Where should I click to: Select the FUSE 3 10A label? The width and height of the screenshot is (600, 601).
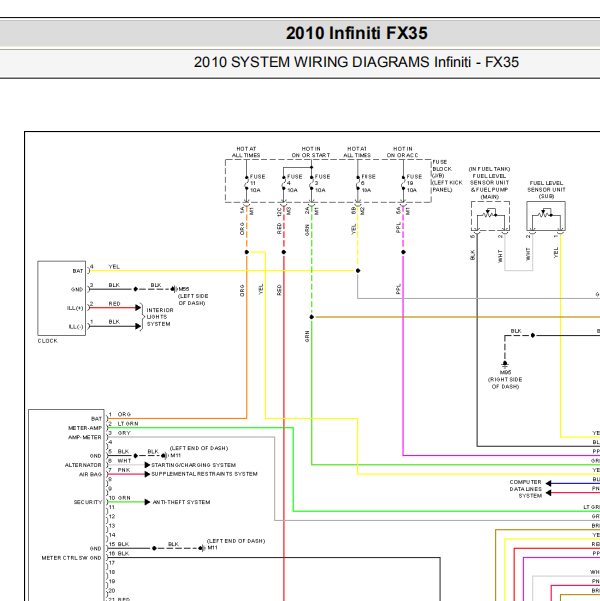click(322, 183)
